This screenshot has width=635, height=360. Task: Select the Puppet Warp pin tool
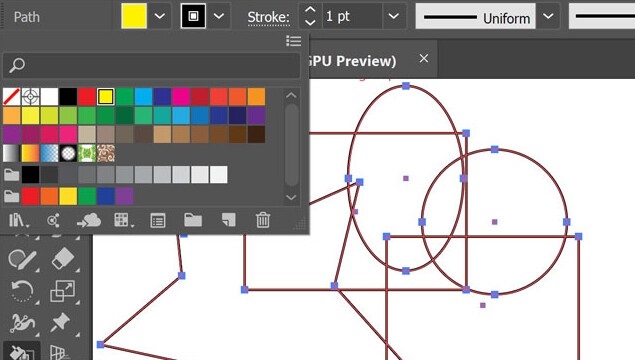61,323
